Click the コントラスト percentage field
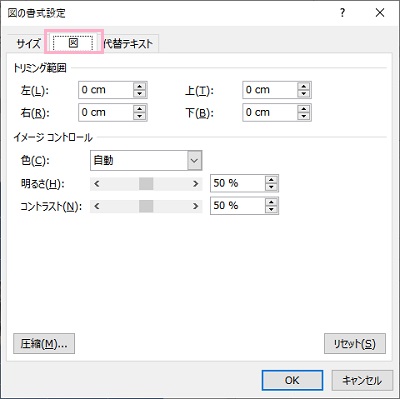Image resolution: width=400 pixels, height=399 pixels. pos(238,206)
